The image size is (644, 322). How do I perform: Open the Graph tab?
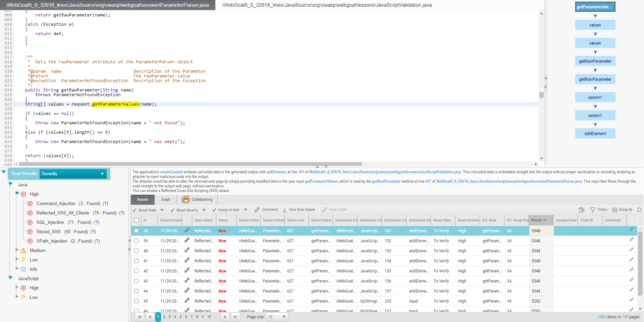coord(166,200)
